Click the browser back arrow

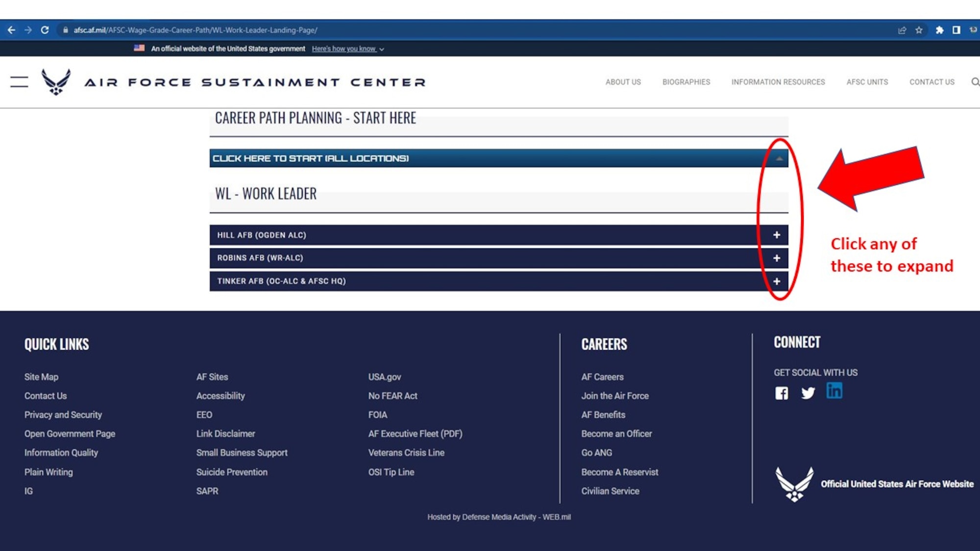point(12,30)
